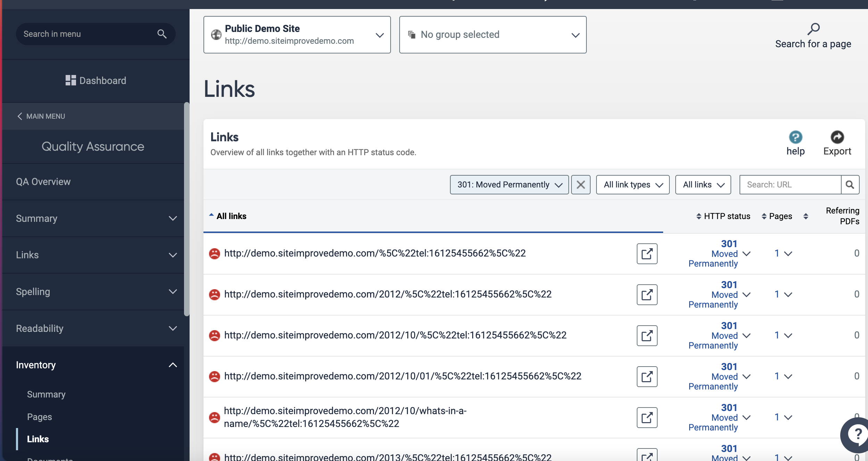Expand the Public Demo Site selector
The image size is (868, 461).
tap(297, 35)
